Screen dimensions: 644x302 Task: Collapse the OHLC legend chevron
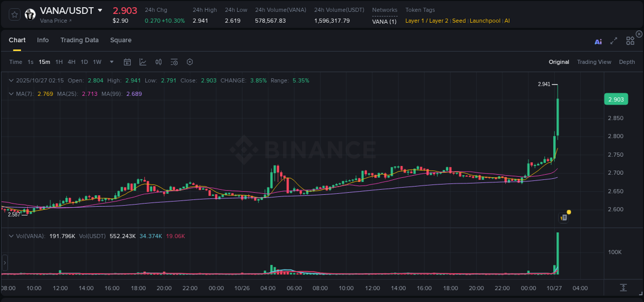11,80
